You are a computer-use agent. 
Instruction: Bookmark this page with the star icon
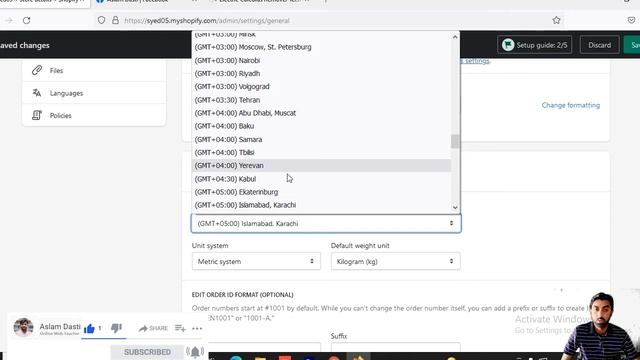[556, 20]
